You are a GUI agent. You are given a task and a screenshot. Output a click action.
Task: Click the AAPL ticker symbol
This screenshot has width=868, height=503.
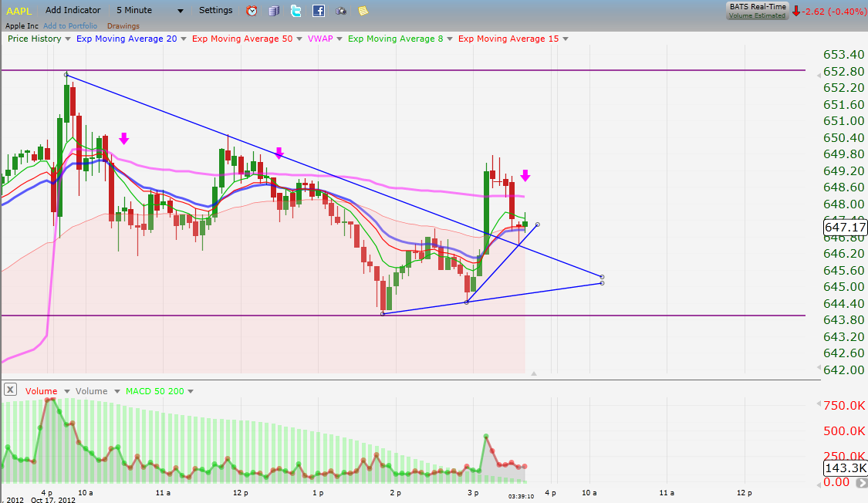pyautogui.click(x=19, y=11)
